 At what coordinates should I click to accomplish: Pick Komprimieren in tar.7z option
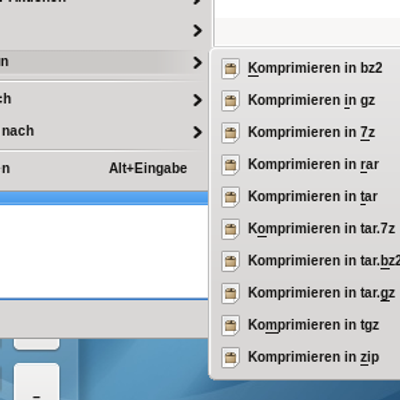tap(306, 229)
